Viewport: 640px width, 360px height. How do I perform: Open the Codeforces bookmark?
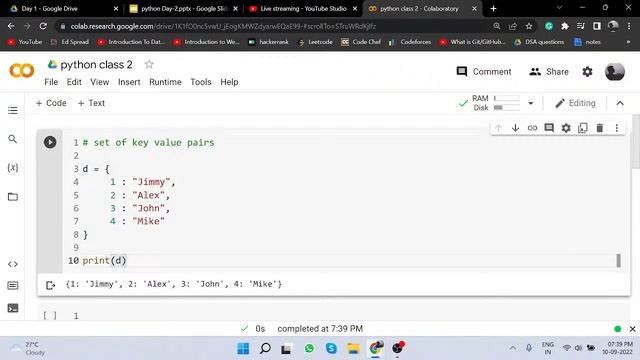[410, 42]
